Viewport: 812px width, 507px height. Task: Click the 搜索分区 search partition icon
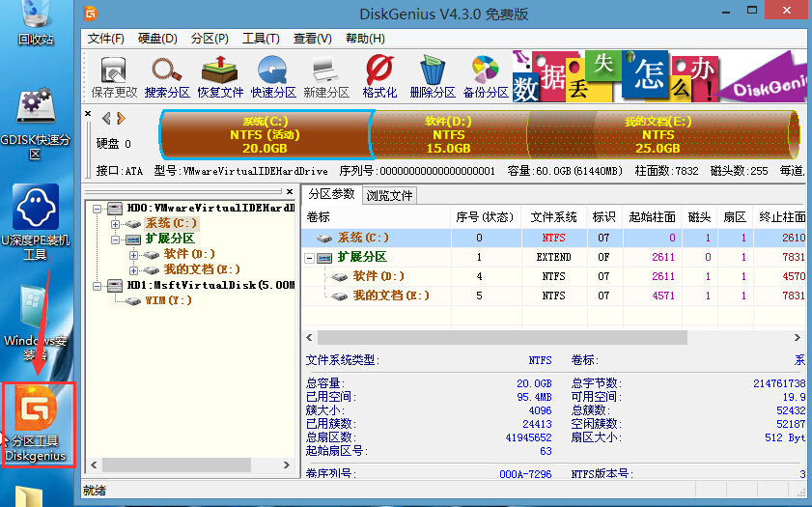167,76
